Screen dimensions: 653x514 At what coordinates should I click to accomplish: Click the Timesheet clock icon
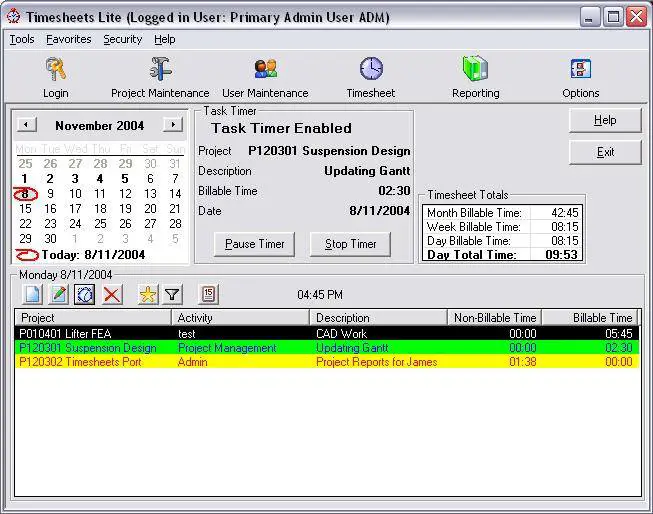(371, 69)
